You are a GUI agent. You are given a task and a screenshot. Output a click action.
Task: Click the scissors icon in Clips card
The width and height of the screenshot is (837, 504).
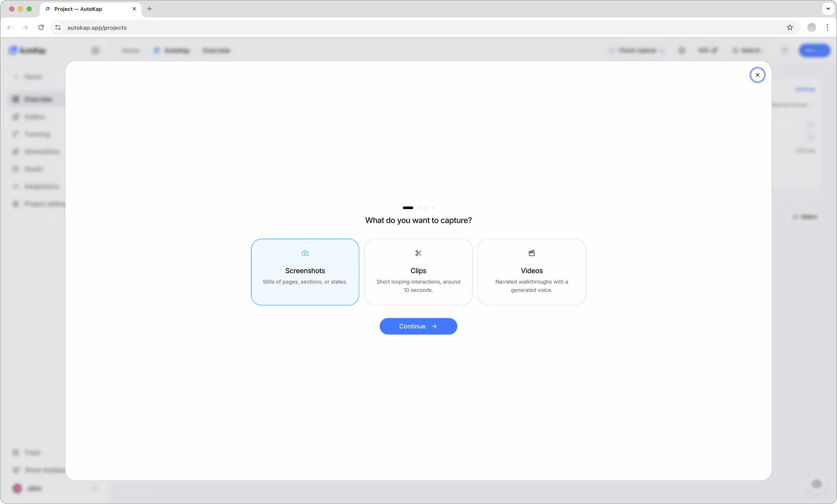pos(418,253)
